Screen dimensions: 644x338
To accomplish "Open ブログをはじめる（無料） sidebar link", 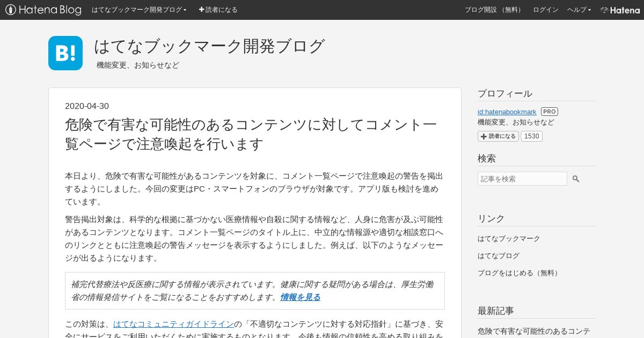I will (519, 273).
